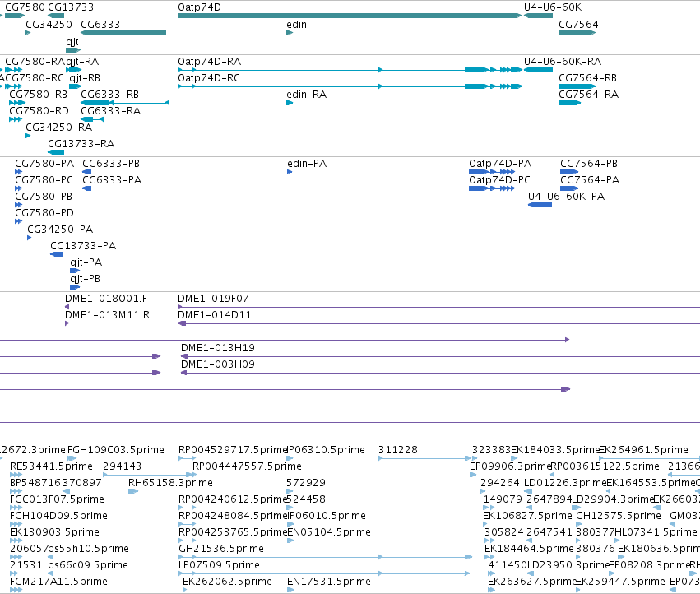The image size is (700, 594).
Task: Select the 572929 EST feature
Action: [290, 491]
